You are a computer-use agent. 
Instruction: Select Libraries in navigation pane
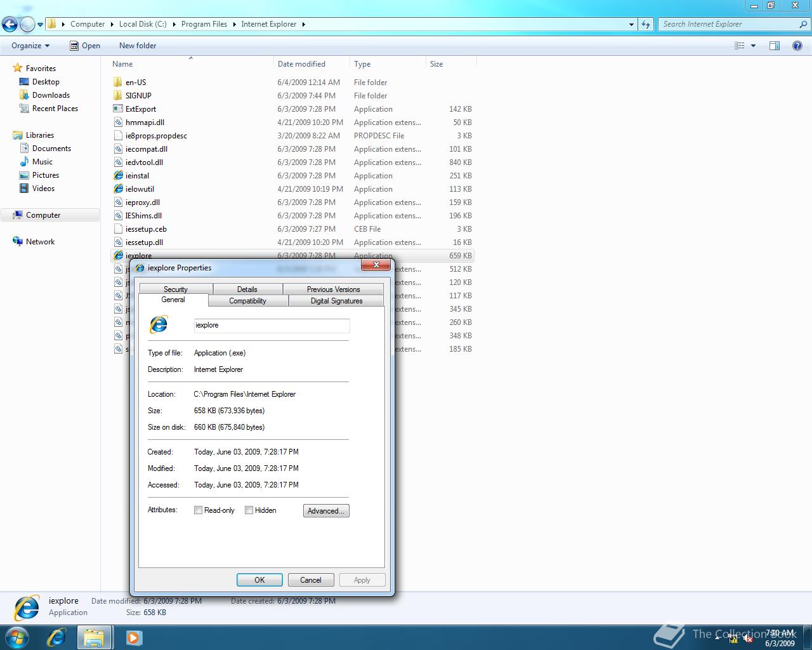tap(40, 135)
